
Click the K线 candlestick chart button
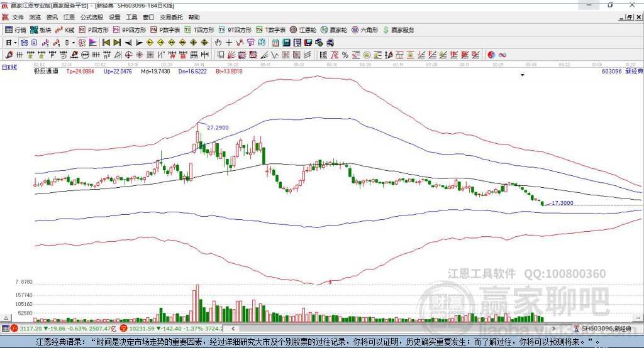65,30
